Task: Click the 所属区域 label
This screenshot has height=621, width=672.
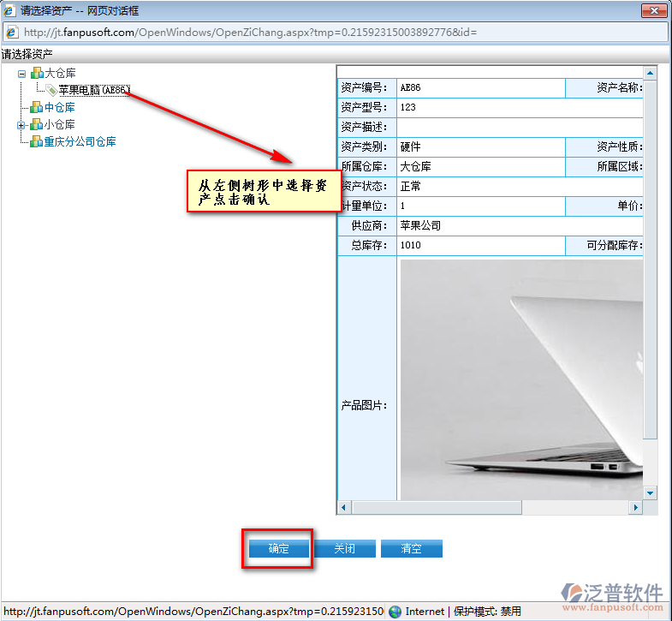Action: click(x=620, y=167)
